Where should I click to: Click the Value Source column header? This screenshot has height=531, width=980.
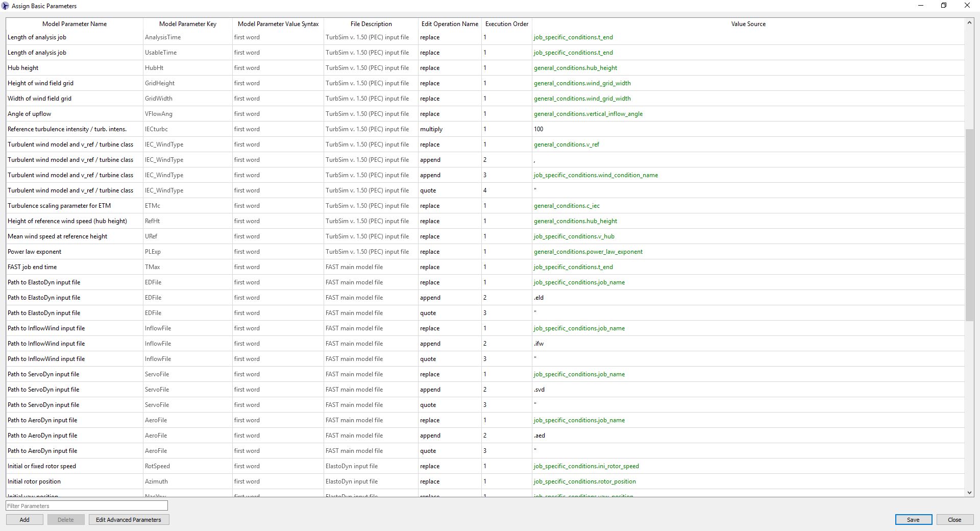click(x=748, y=24)
